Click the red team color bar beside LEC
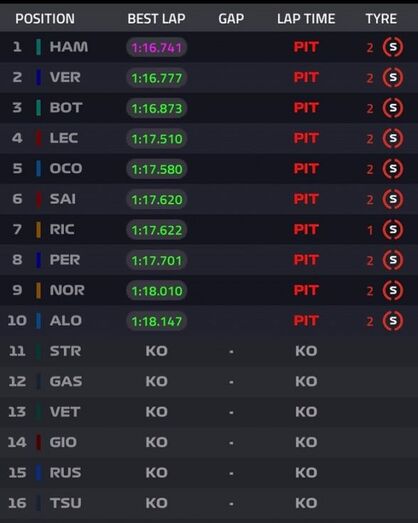This screenshot has height=523, width=418. tap(39, 138)
